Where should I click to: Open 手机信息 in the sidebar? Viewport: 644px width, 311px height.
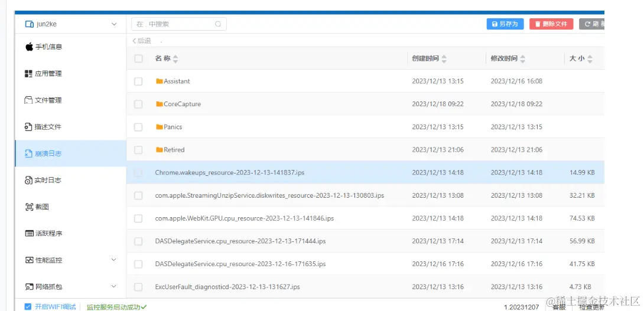pyautogui.click(x=71, y=47)
